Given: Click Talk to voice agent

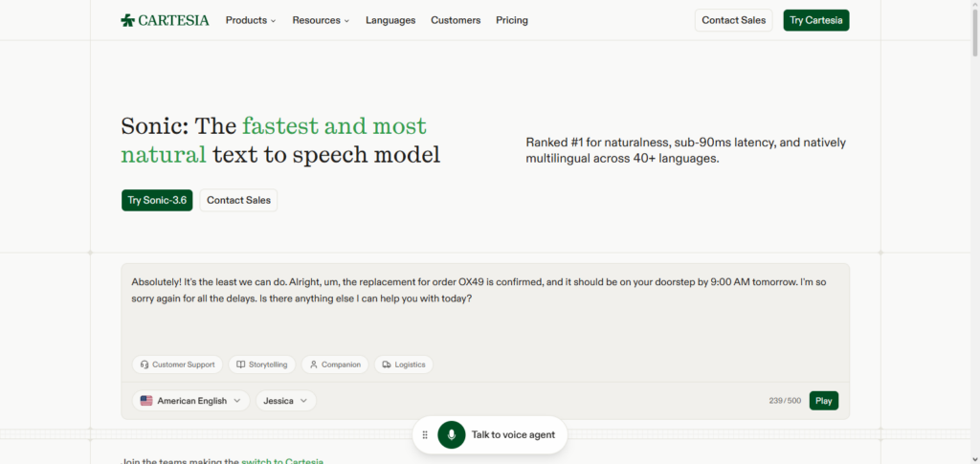Looking at the screenshot, I should (x=513, y=434).
